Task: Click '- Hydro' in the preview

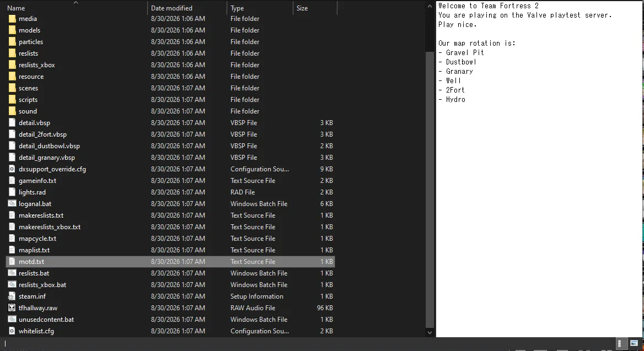Action: [452, 99]
